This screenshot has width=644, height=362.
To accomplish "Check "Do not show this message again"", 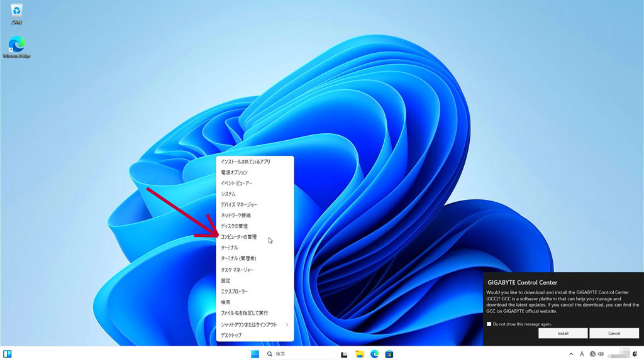I will [489, 324].
